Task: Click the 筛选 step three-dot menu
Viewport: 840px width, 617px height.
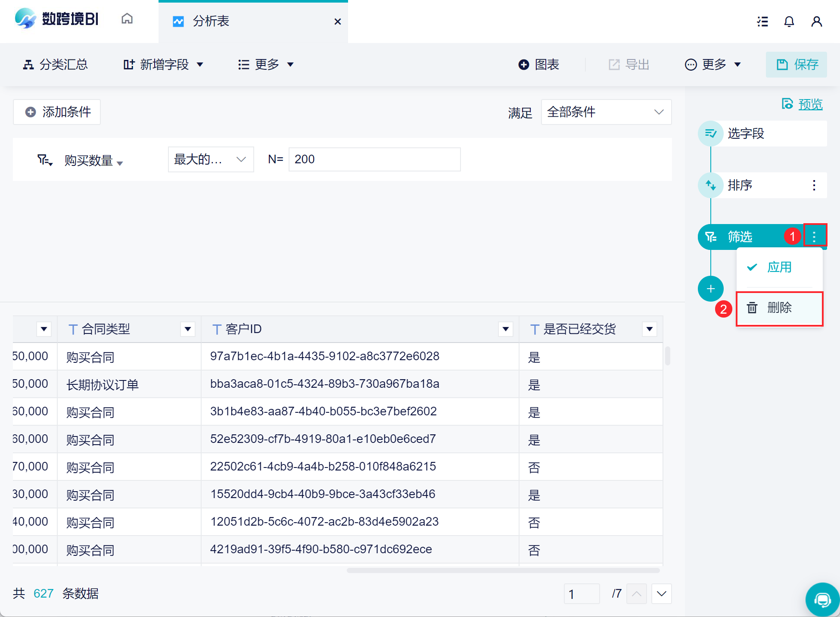Action: (814, 237)
